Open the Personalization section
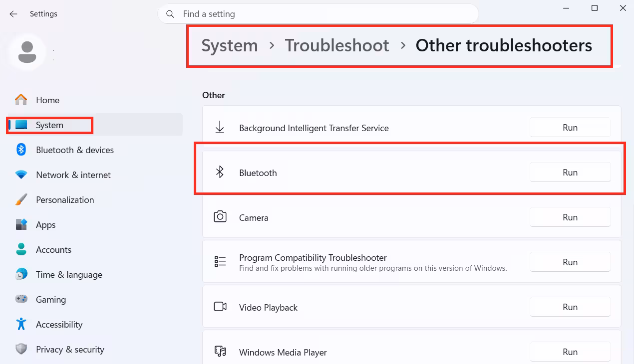Viewport: 634px width, 364px height. (x=95, y=200)
